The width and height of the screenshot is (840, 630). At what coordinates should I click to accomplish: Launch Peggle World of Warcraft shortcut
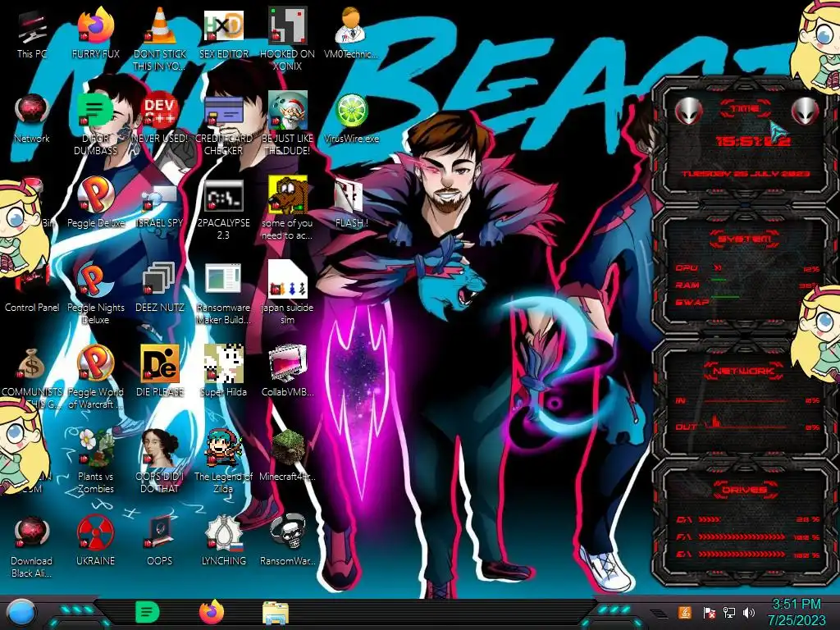coord(95,377)
